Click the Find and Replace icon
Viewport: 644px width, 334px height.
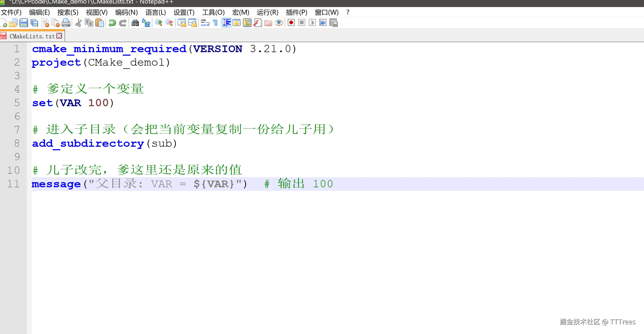tap(146, 23)
